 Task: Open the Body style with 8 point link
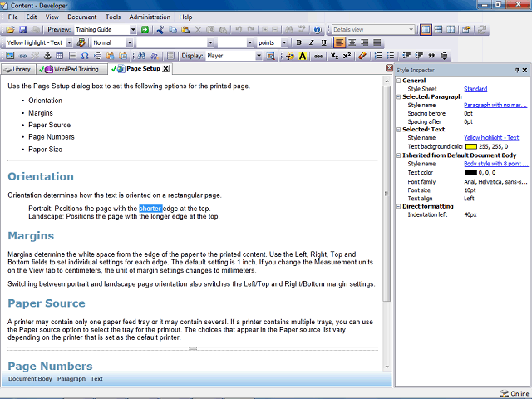coord(495,164)
